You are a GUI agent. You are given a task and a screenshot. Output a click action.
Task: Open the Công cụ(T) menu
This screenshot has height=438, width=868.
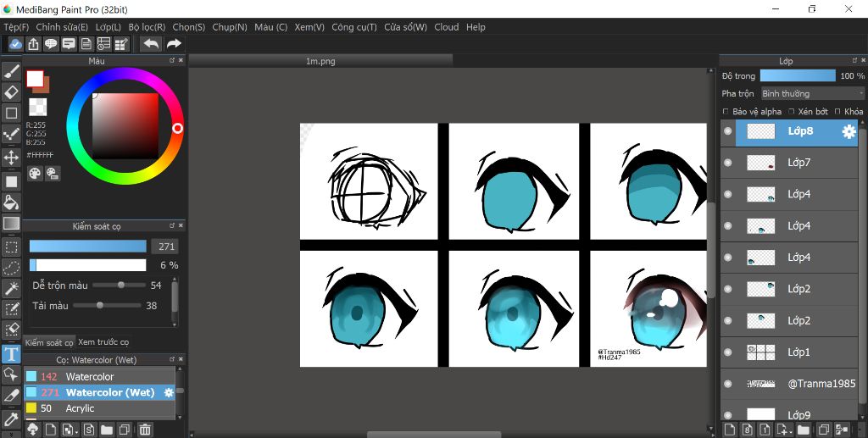(354, 27)
